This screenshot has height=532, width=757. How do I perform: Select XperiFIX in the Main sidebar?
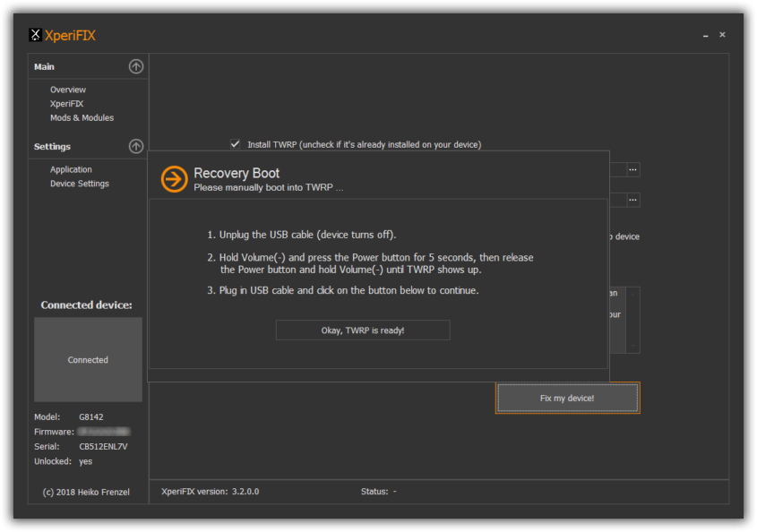[66, 104]
